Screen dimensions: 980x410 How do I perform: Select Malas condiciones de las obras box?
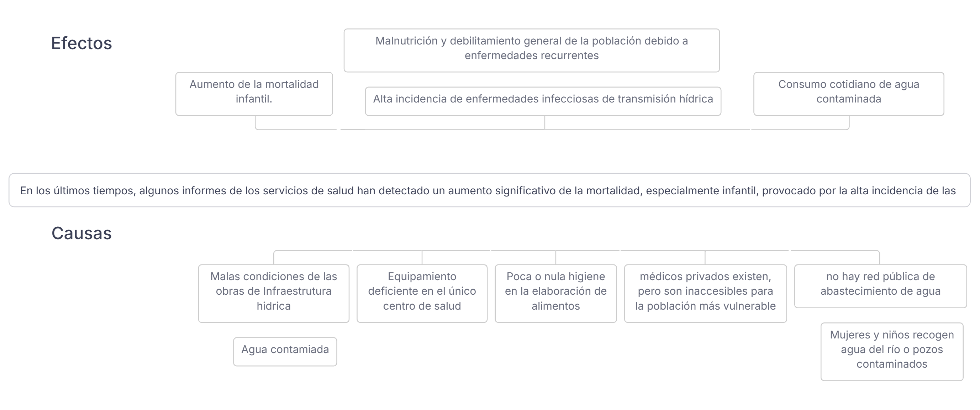[x=274, y=293]
